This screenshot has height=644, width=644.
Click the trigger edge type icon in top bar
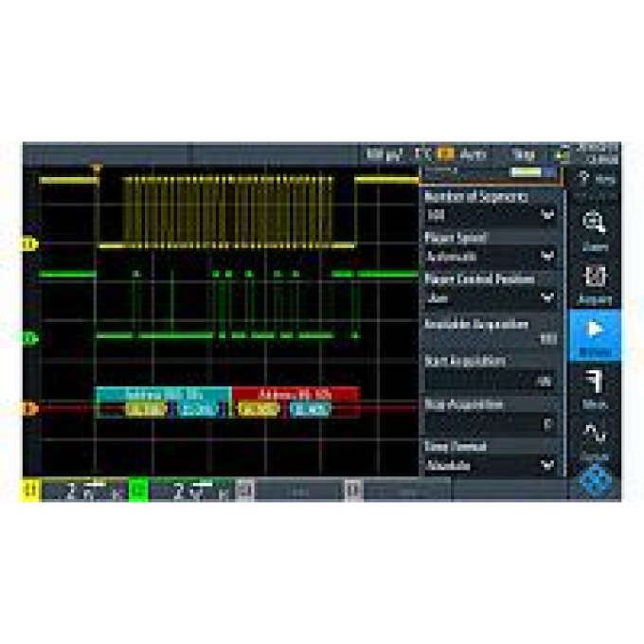[x=421, y=154]
